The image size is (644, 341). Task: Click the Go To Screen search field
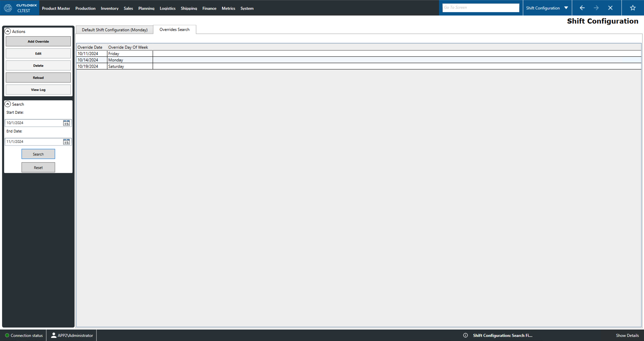(x=480, y=7)
